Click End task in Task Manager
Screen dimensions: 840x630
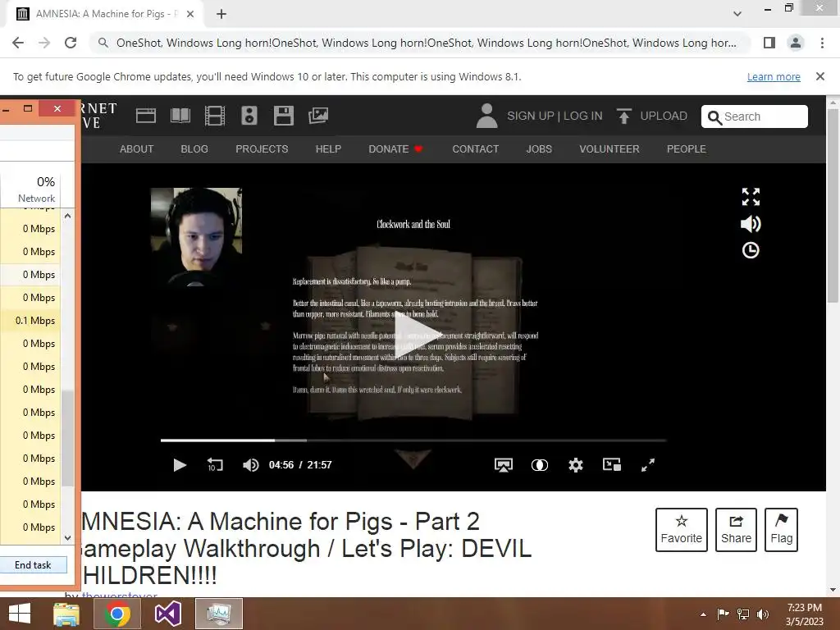[33, 564]
